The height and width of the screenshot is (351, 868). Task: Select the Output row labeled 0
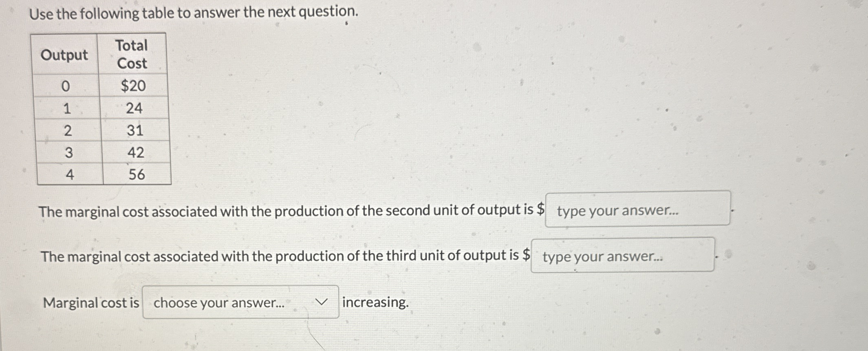66,86
